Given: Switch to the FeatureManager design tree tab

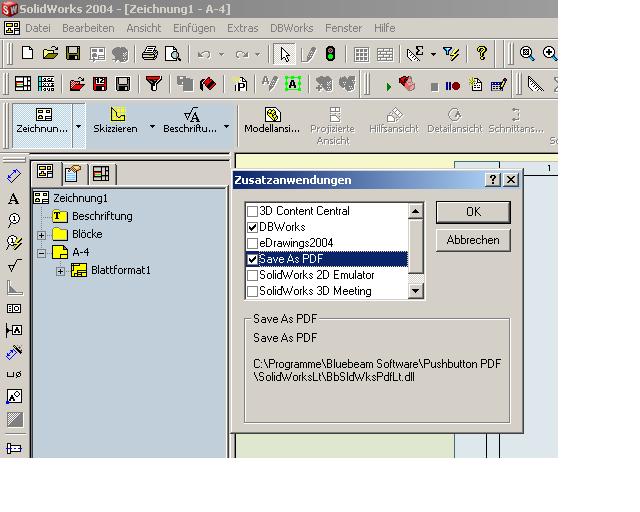Looking at the screenshot, I should 45,172.
